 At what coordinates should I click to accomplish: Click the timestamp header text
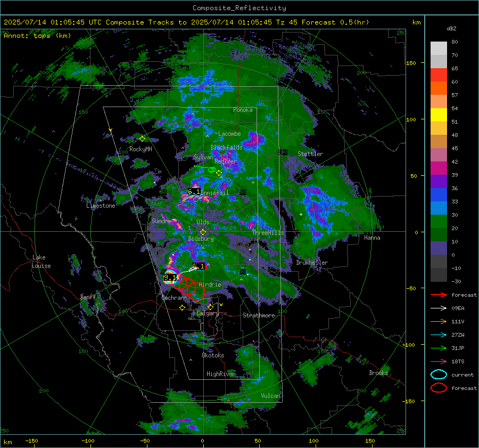click(x=186, y=22)
